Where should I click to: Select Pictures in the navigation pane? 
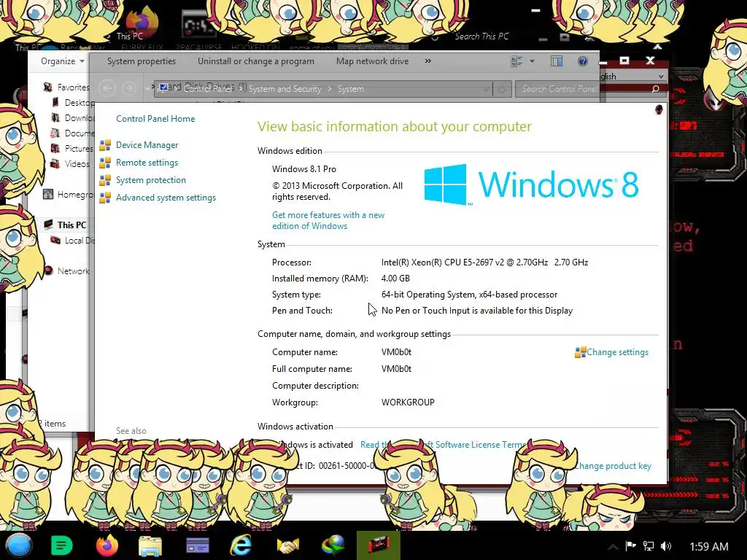[78, 149]
